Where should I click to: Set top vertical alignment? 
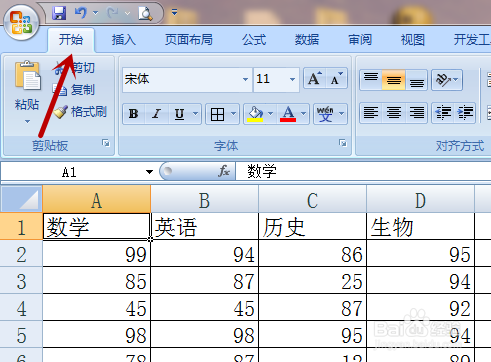coord(371,80)
